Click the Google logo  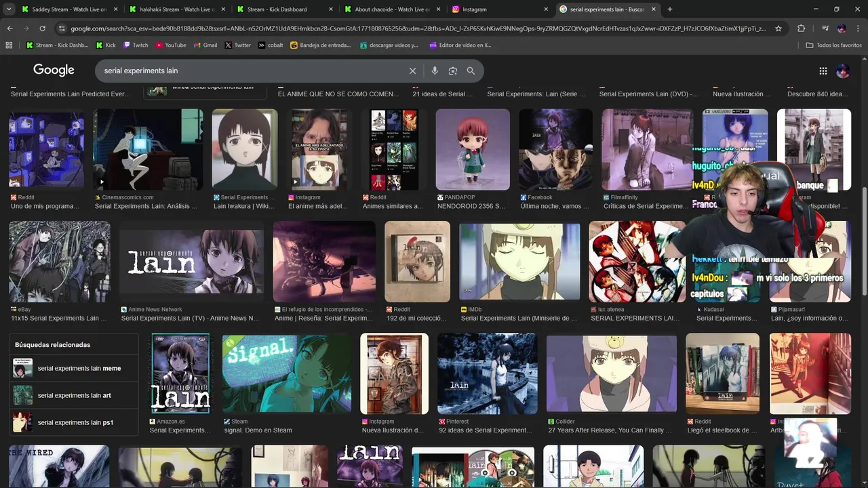pos(54,70)
